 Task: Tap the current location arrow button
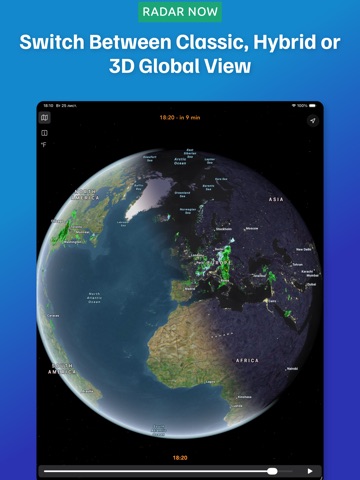pos(313,120)
